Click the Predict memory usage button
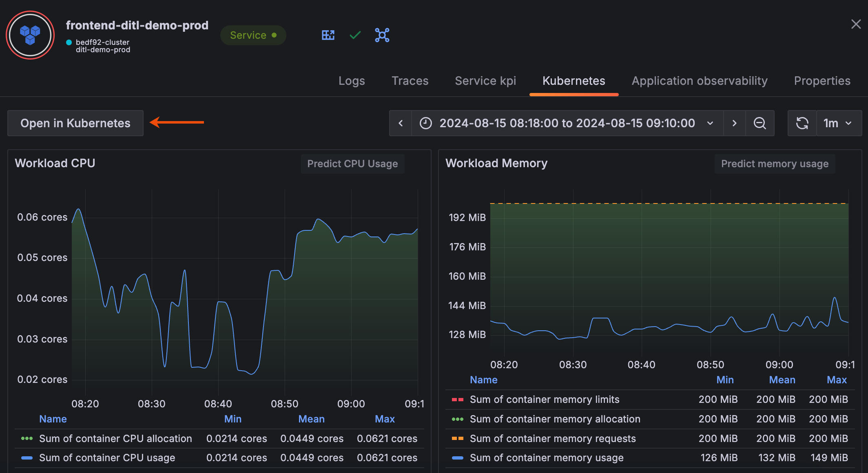Screen dimensions: 868x473 775,164
